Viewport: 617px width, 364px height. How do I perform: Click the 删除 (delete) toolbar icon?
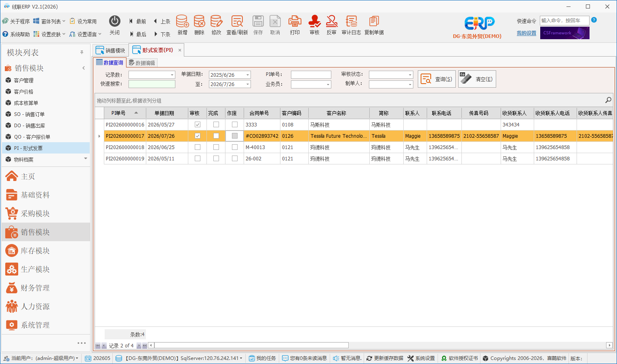click(199, 25)
